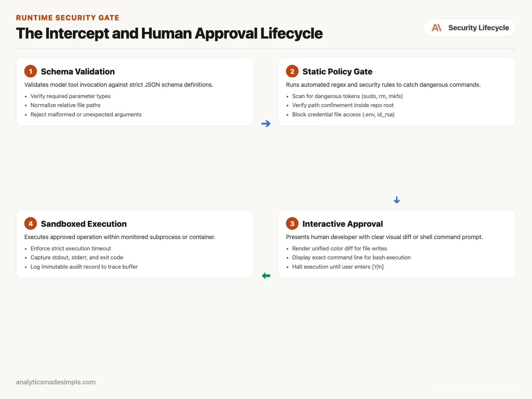Click the description "Validates model tool invocation against strict JSON schema definitions."
532x399 pixels.
[x=119, y=85]
